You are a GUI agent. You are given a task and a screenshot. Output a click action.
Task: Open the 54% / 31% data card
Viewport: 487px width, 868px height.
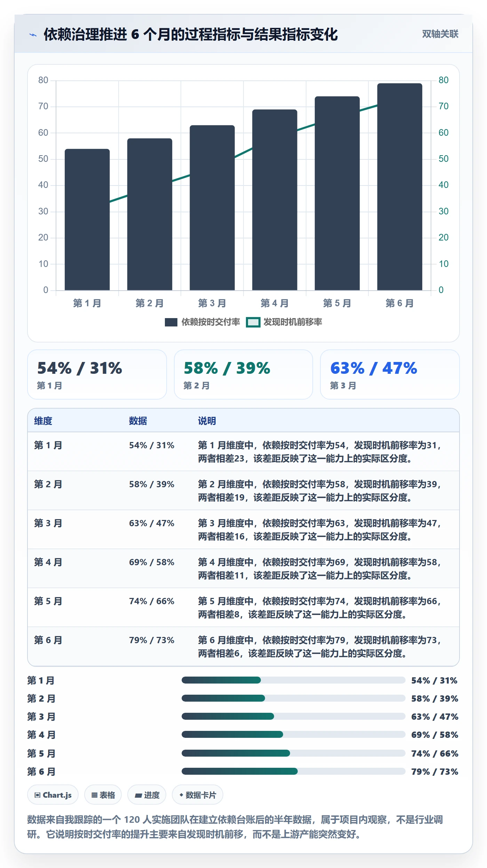click(x=97, y=374)
